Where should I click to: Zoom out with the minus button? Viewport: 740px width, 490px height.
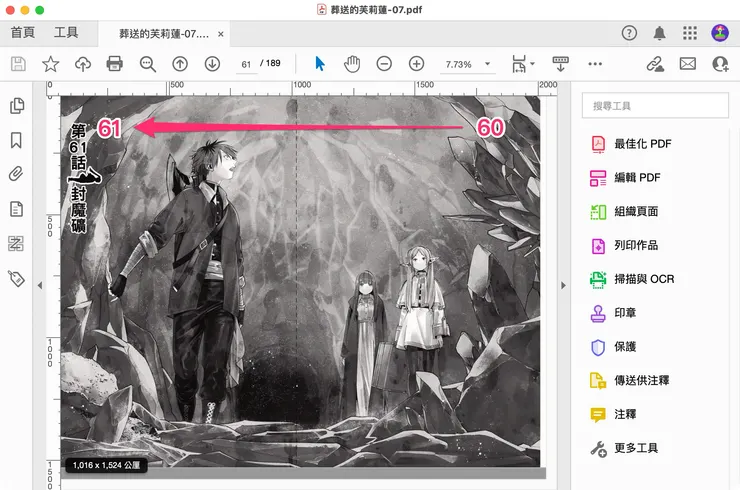[x=384, y=64]
